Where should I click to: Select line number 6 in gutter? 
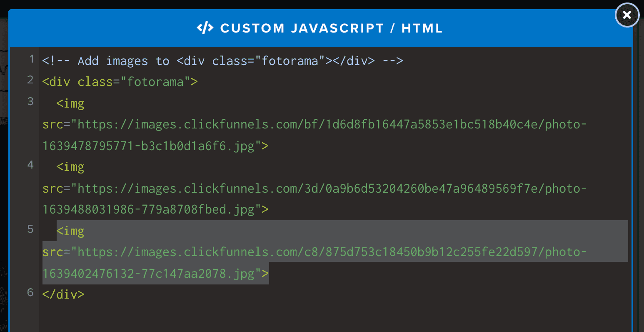pyautogui.click(x=30, y=292)
